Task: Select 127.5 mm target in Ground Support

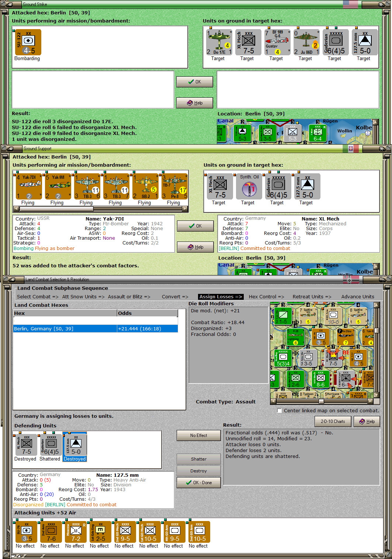Action: tap(307, 187)
